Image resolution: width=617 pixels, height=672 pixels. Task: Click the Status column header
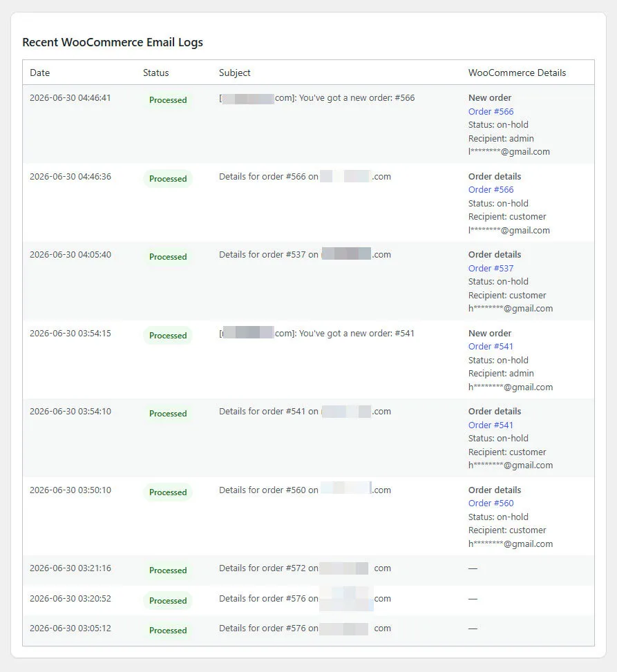[x=155, y=73]
